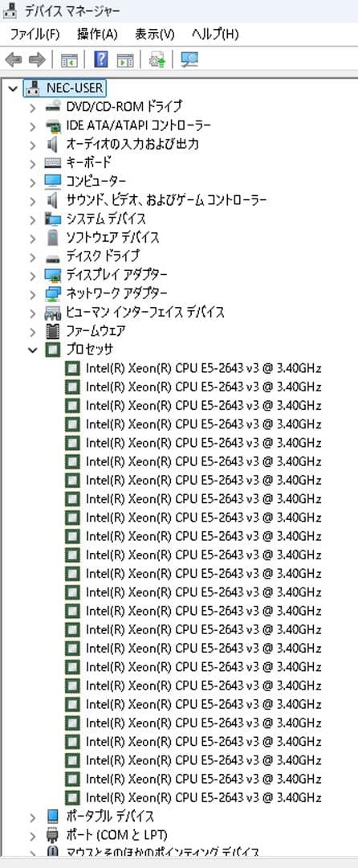This screenshot has height=868, width=358.
Task: Expand the コンピューター node
Action: tap(33, 182)
